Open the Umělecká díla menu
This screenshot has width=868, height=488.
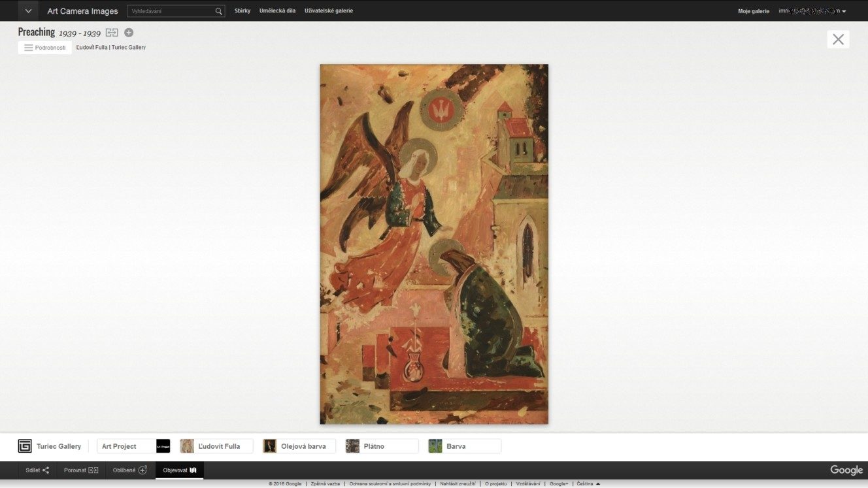[x=277, y=11]
